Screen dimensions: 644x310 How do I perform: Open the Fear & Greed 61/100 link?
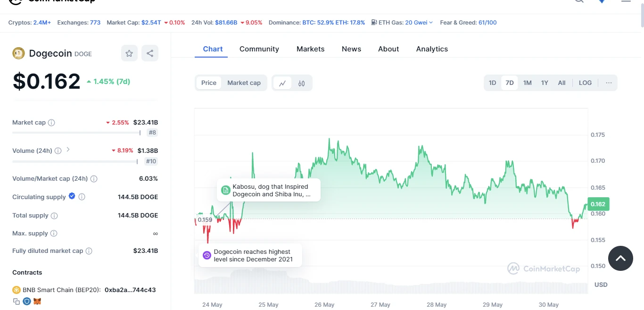click(x=487, y=23)
